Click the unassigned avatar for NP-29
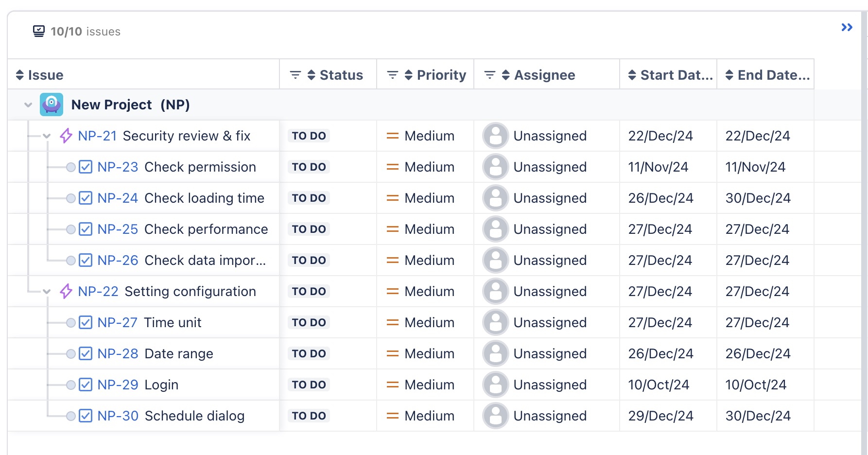Image resolution: width=868 pixels, height=455 pixels. 495,385
